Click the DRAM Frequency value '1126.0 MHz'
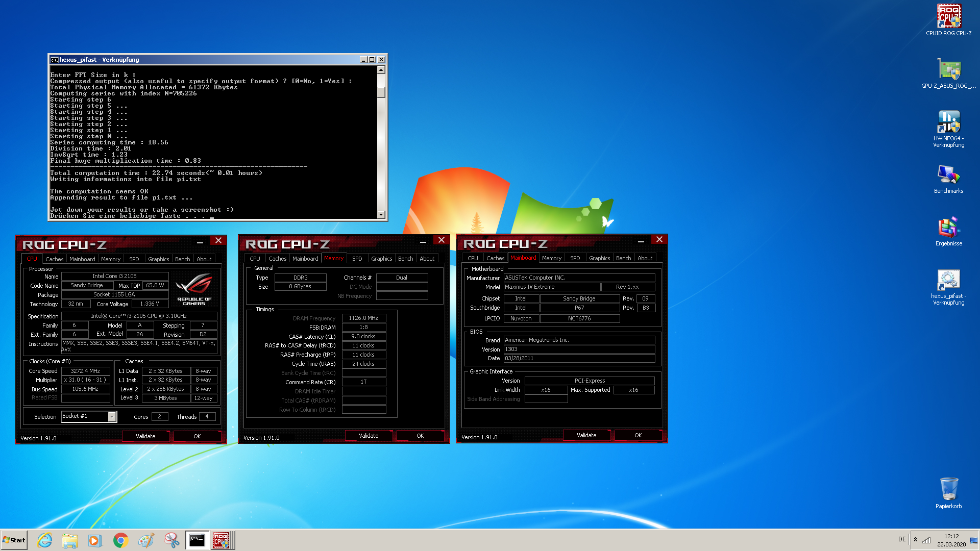Image resolution: width=980 pixels, height=551 pixels. coord(363,318)
